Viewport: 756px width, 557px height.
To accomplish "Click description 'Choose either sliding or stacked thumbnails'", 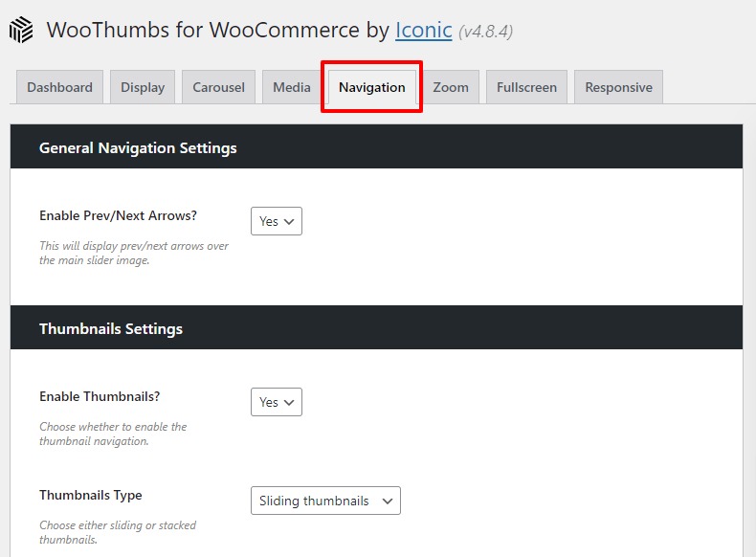I will point(118,532).
